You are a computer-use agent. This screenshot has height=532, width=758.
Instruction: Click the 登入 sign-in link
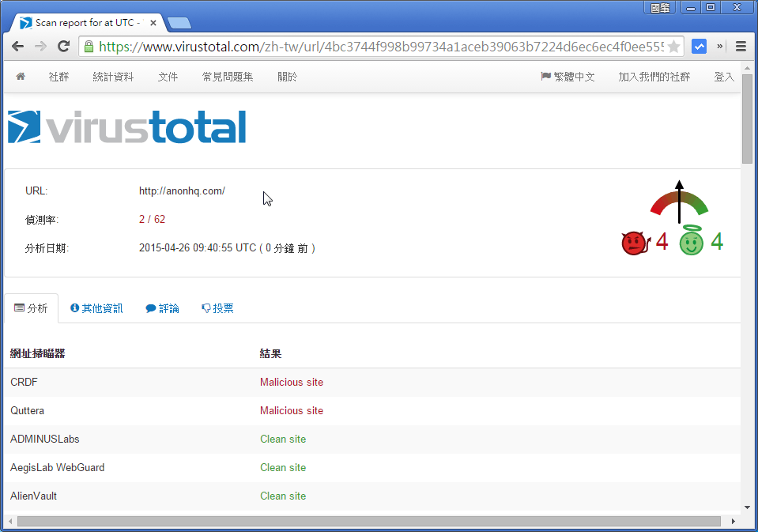(x=724, y=76)
